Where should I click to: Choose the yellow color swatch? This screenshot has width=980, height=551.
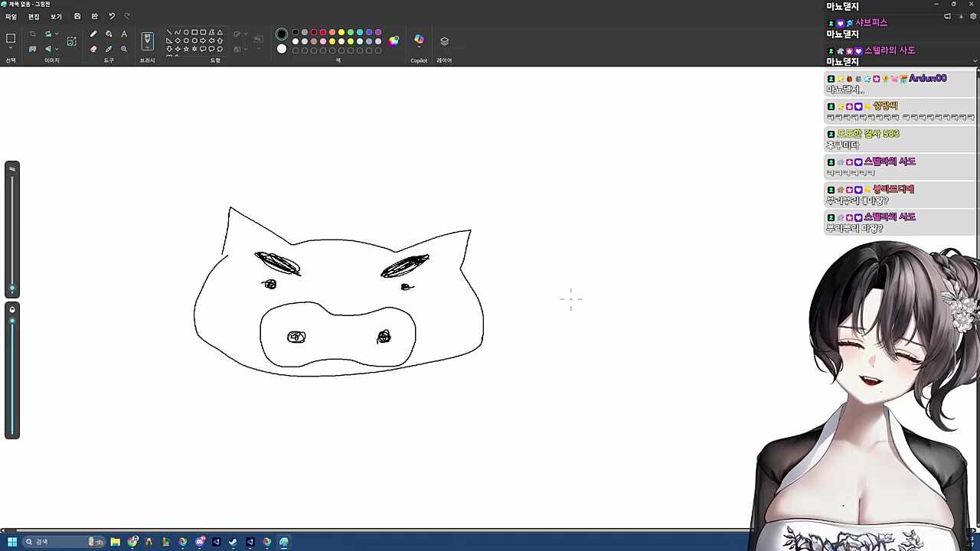341,33
